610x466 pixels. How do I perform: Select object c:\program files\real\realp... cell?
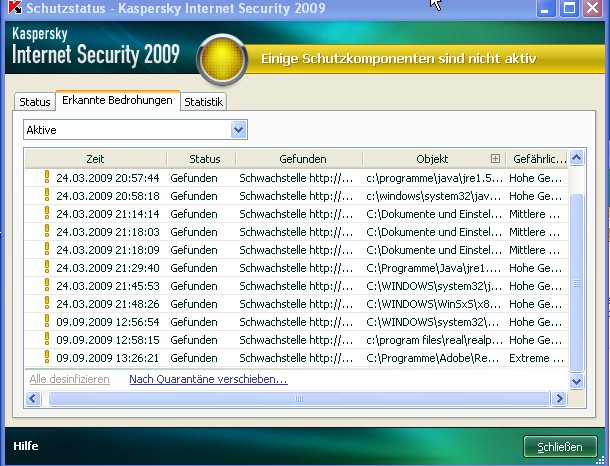[434, 340]
